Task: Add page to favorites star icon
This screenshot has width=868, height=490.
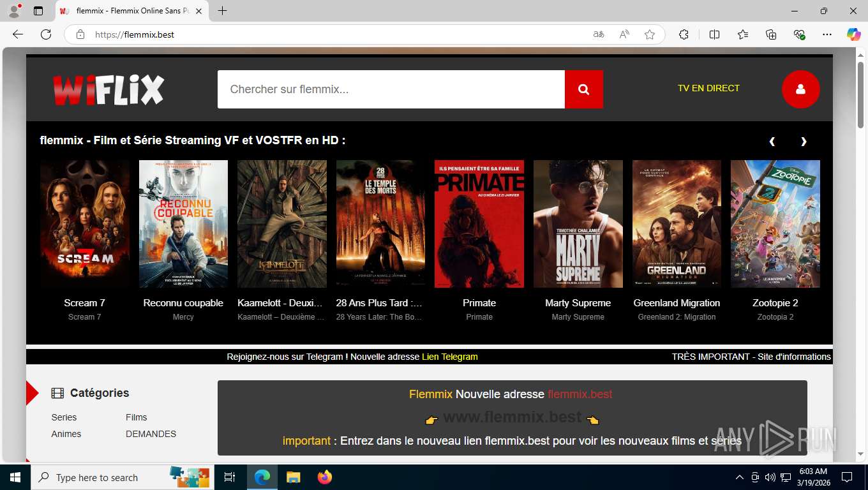Action: [x=650, y=34]
